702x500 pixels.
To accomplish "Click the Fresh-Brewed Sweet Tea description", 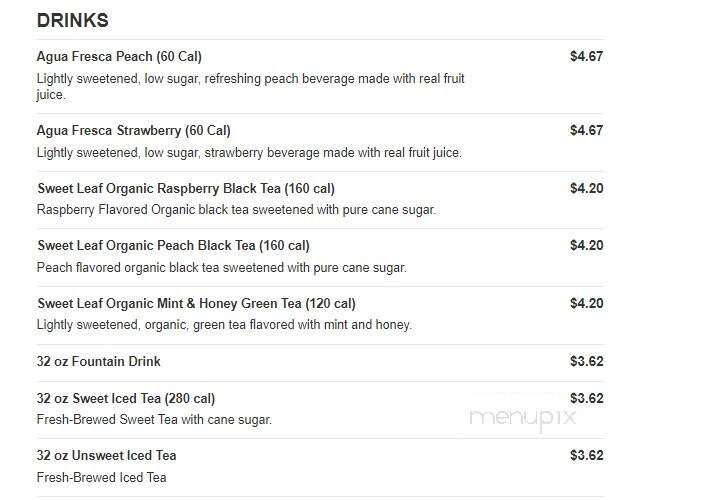I will (154, 420).
